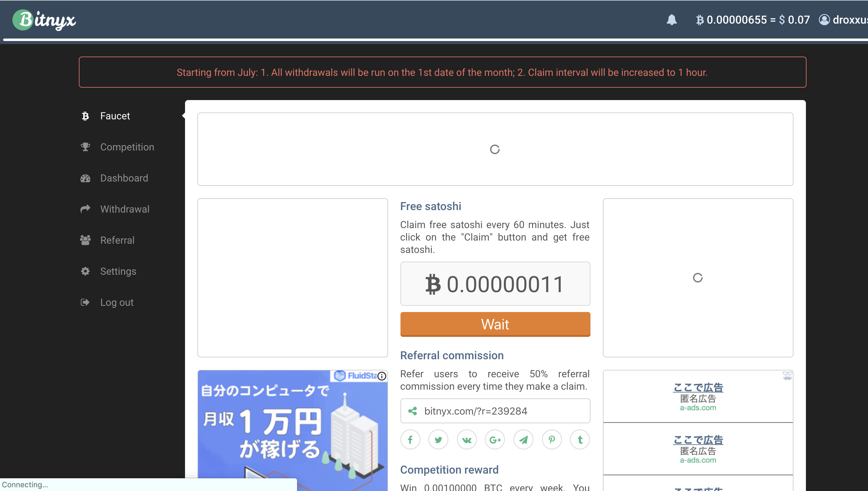This screenshot has width=868, height=491.
Task: Click the Bitnyx logo
Action: click(x=44, y=20)
